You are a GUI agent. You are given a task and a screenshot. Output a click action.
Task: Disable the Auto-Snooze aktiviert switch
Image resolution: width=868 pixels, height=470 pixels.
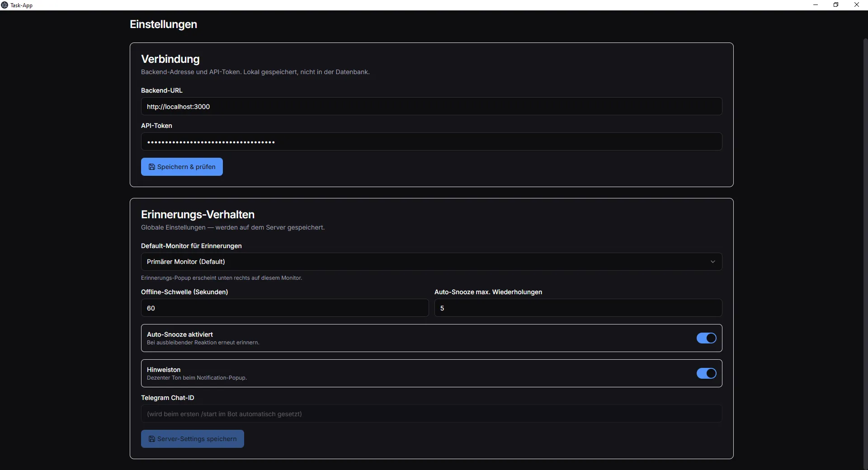[706, 338]
